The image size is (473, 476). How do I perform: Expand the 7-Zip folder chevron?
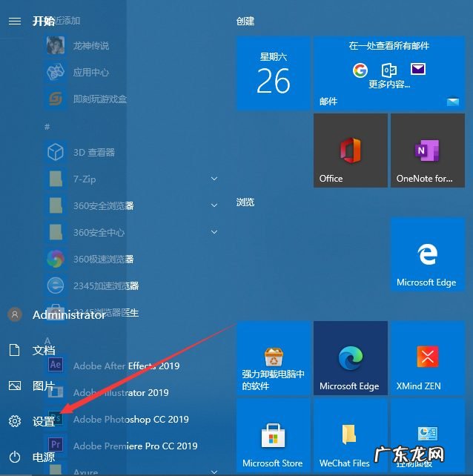[x=214, y=179]
